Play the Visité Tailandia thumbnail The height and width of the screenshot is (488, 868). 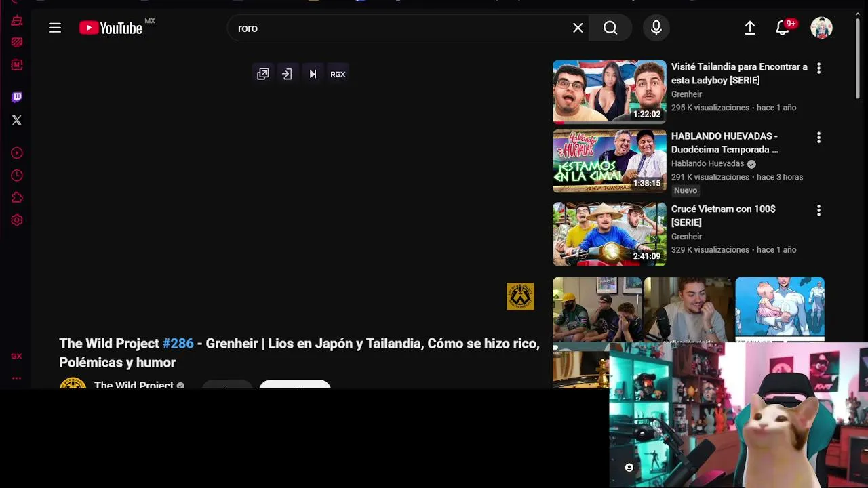(610, 91)
